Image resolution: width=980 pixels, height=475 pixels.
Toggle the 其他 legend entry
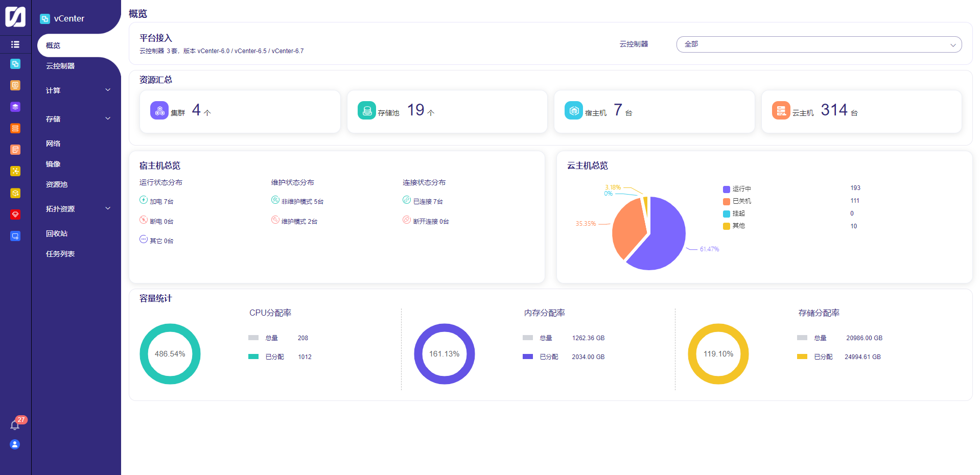coord(734,226)
